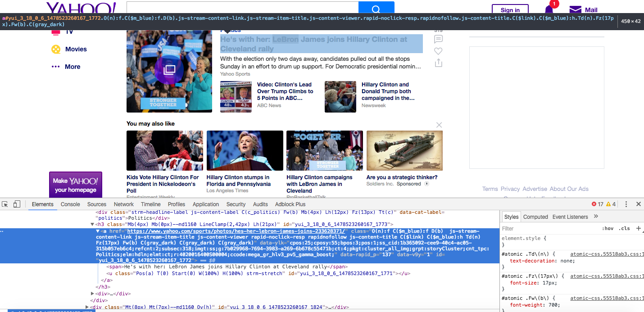Open atomic-css source link for .Td(n) rule
Viewport: 644px width, 312px height.
[607, 254]
